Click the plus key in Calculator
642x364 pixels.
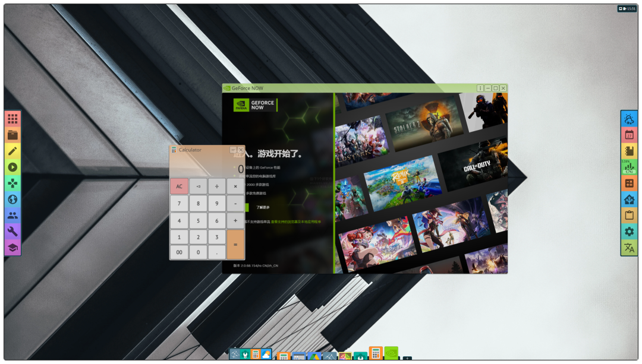tap(235, 220)
